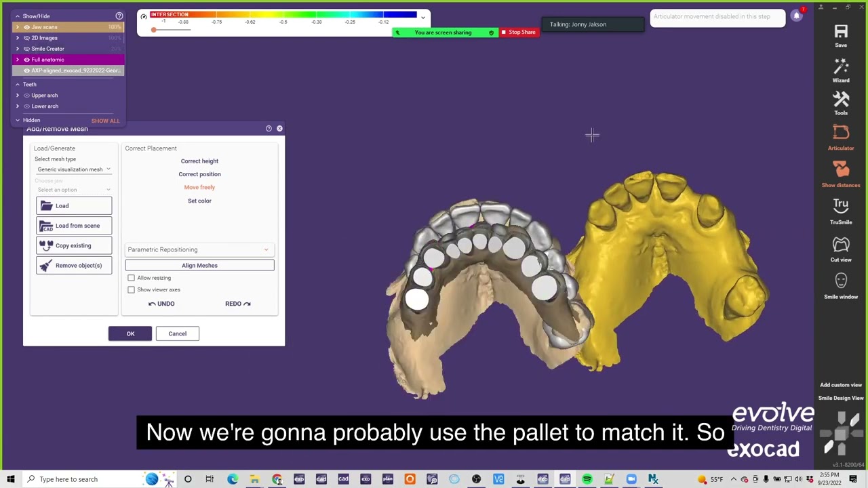Expand the Hidden section
Image resolution: width=868 pixels, height=488 pixels.
coord(18,120)
